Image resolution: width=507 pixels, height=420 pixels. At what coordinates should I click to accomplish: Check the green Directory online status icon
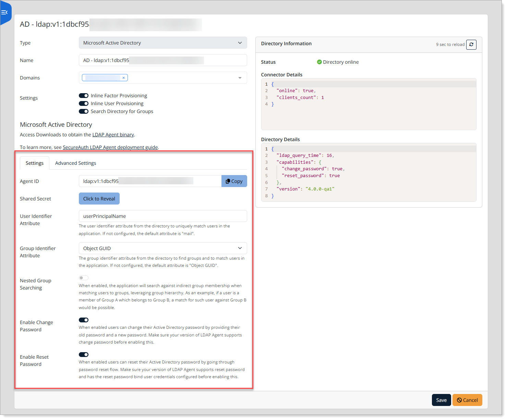pos(319,62)
